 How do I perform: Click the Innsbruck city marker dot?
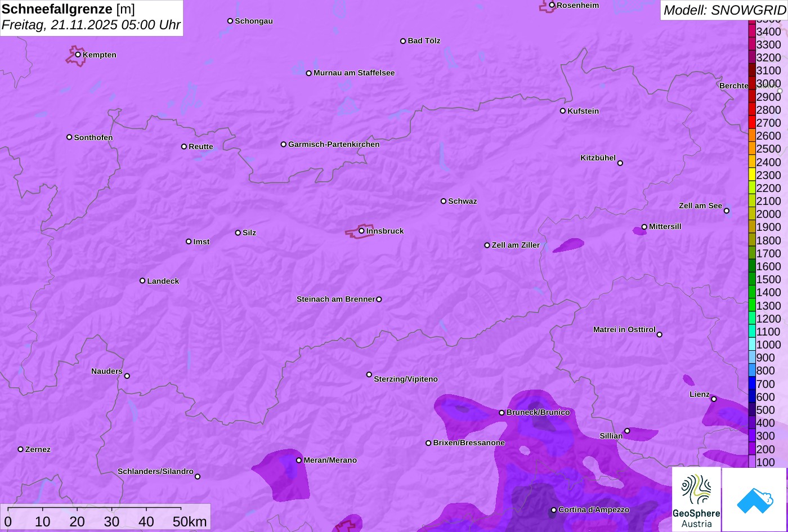(361, 230)
